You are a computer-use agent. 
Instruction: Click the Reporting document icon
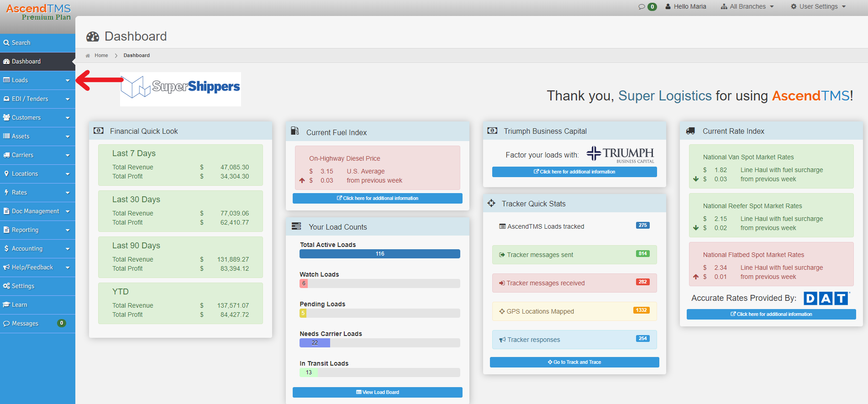6,230
